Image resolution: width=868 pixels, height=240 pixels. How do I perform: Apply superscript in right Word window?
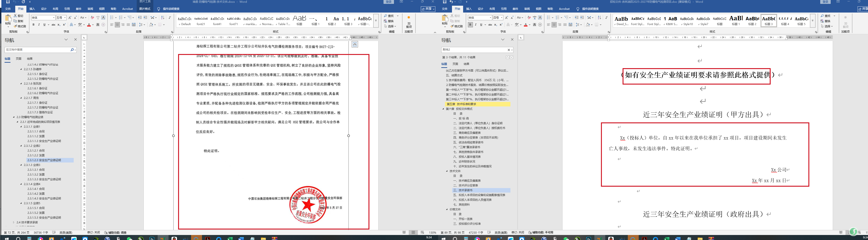[501, 25]
